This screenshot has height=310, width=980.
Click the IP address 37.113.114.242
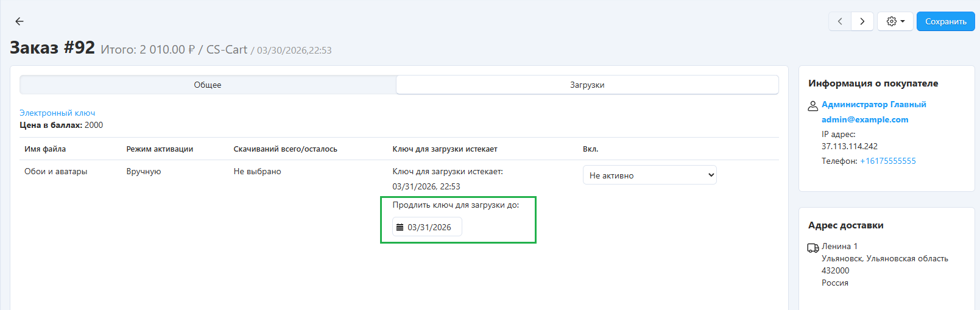coord(849,146)
